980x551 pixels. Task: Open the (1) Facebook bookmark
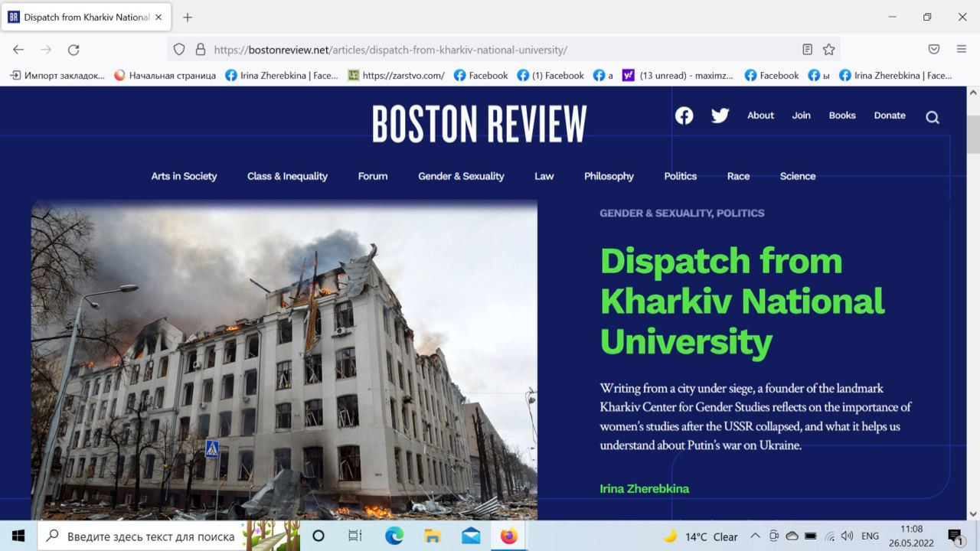click(550, 75)
